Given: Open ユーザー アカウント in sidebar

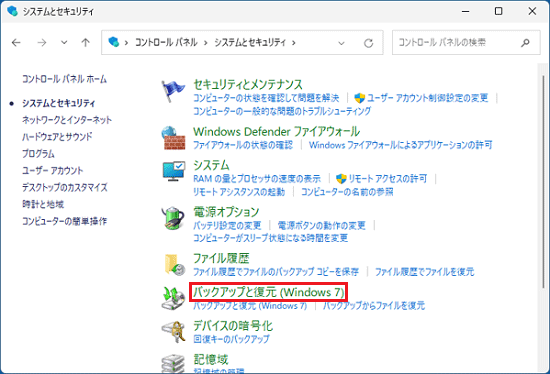Looking at the screenshot, I should click(53, 171).
